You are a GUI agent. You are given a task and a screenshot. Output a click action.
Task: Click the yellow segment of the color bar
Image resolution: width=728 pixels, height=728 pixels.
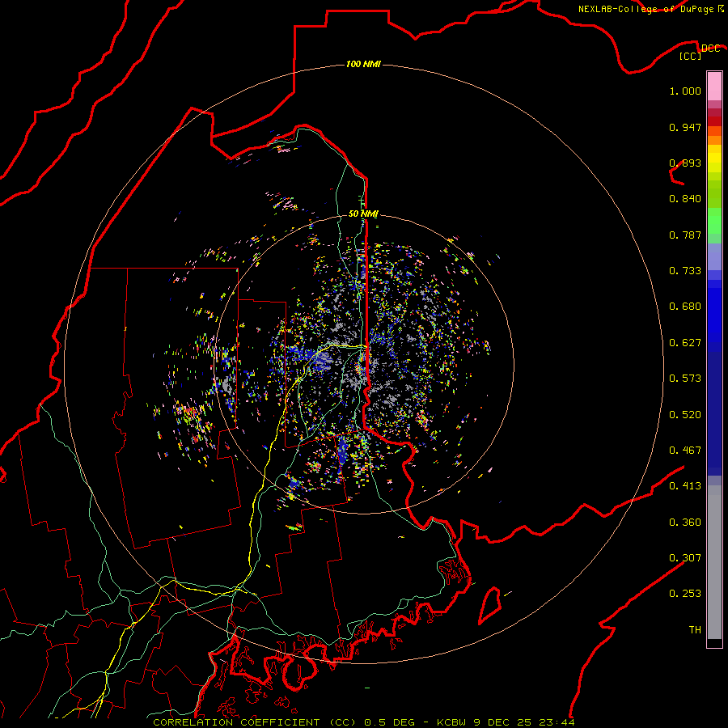(x=714, y=159)
